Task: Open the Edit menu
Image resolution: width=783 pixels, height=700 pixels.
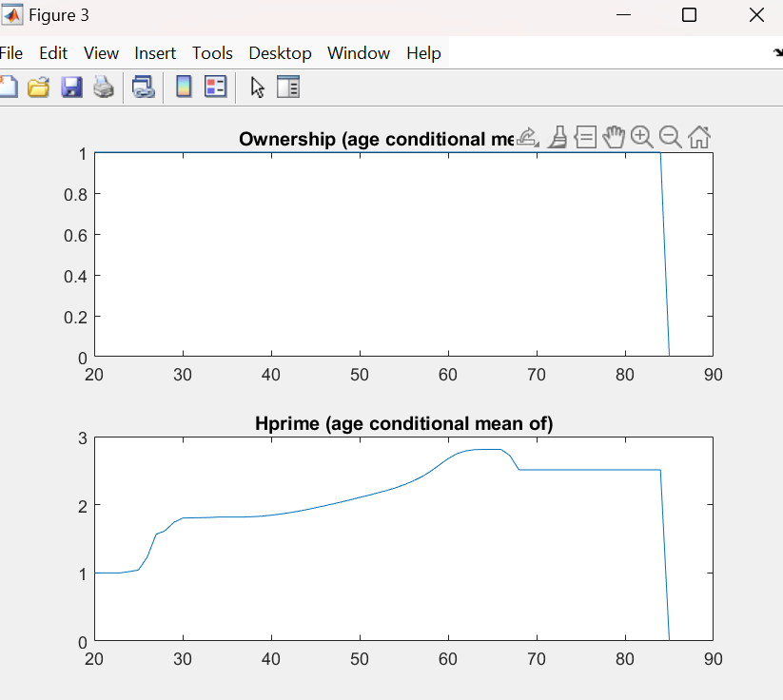Action: (53, 53)
